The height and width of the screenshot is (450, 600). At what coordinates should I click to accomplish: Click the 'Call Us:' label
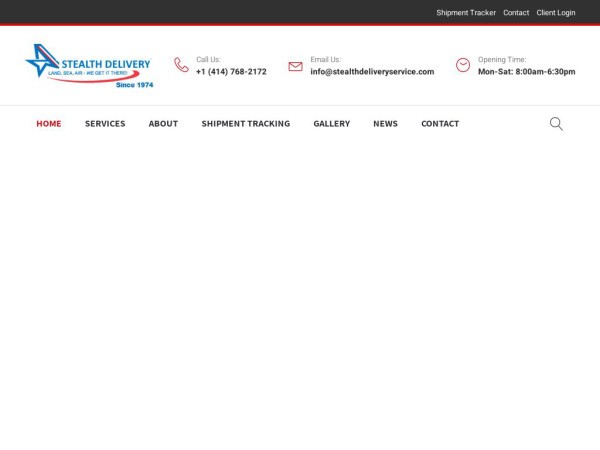click(209, 59)
